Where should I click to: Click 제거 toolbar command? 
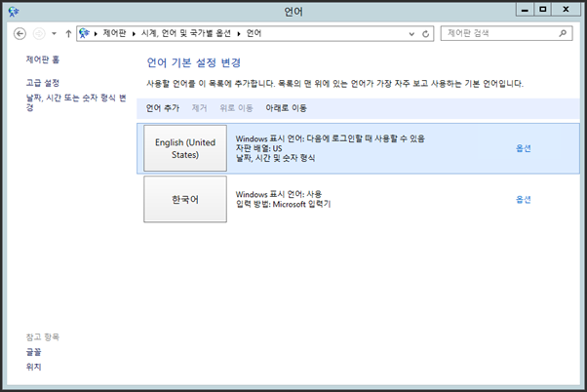(199, 108)
